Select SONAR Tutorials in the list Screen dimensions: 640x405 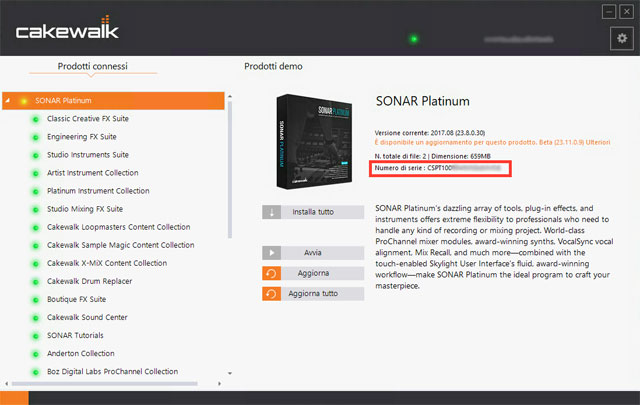coord(75,335)
